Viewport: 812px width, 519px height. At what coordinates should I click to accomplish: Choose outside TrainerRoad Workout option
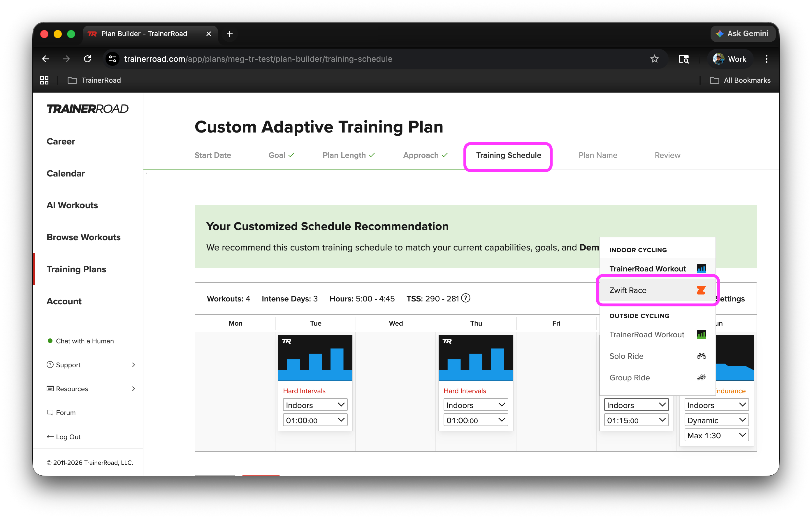658,334
